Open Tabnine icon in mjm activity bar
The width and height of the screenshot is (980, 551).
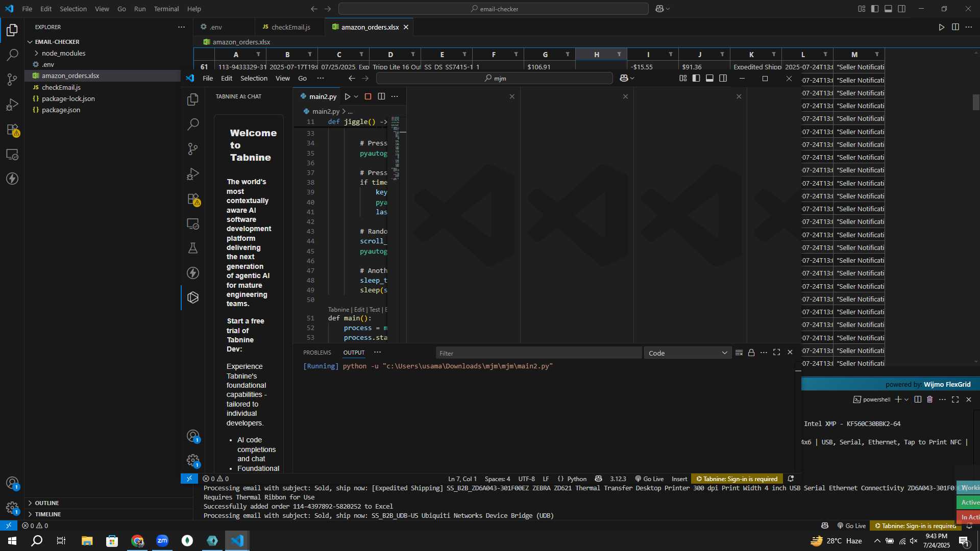pos(193,297)
